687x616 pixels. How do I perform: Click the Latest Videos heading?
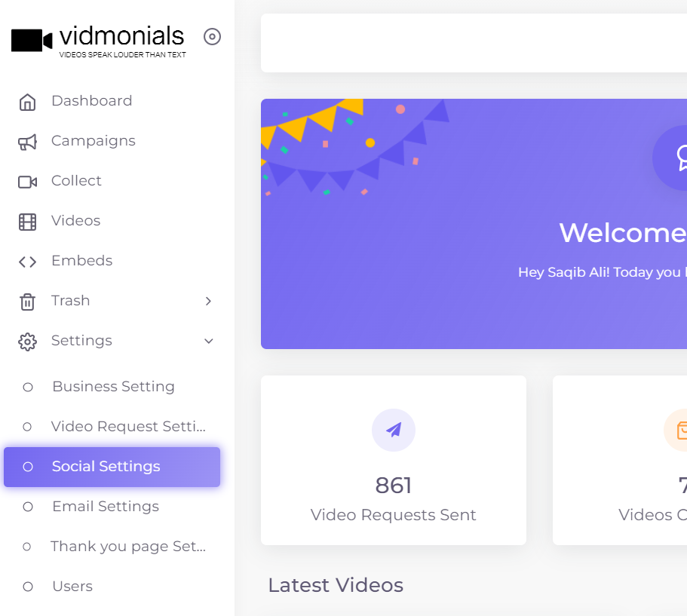tap(336, 585)
